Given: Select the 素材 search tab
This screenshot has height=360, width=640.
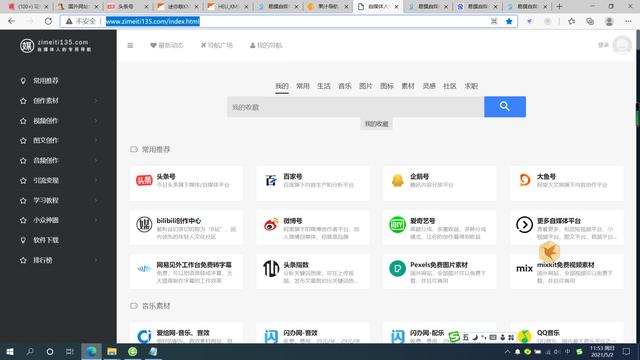Looking at the screenshot, I should pos(408,86).
